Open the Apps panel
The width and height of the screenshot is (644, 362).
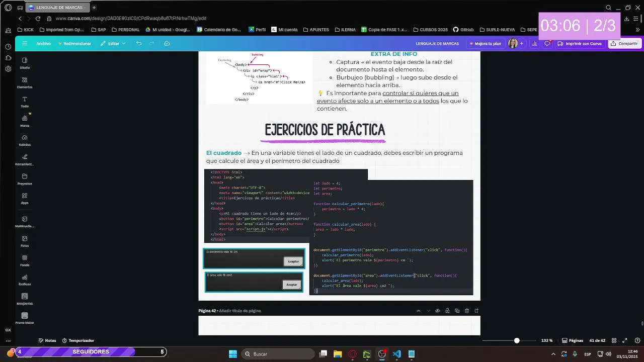tap(25, 199)
